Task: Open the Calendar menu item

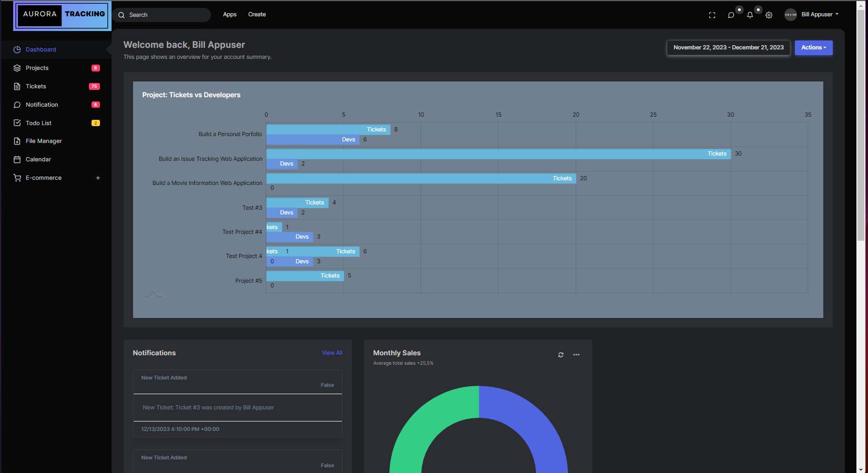Action: tap(38, 159)
